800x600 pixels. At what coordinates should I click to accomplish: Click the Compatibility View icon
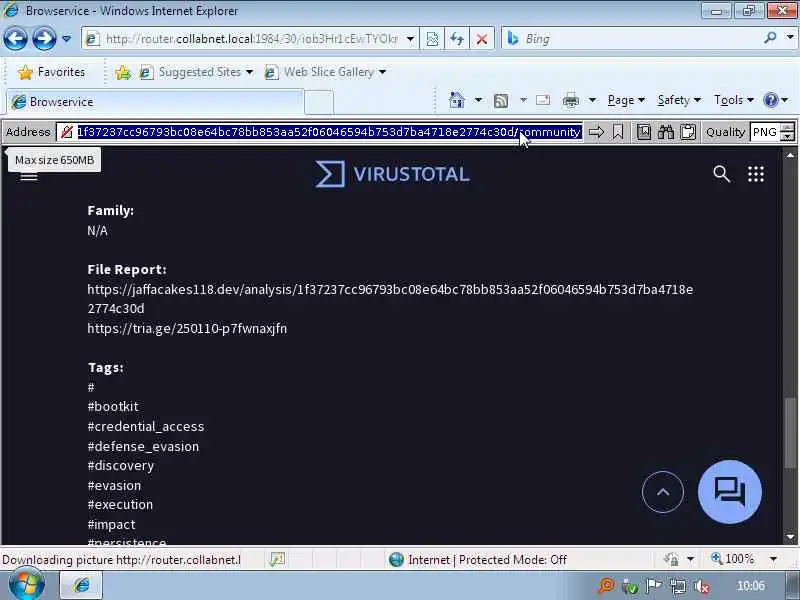[x=432, y=39]
